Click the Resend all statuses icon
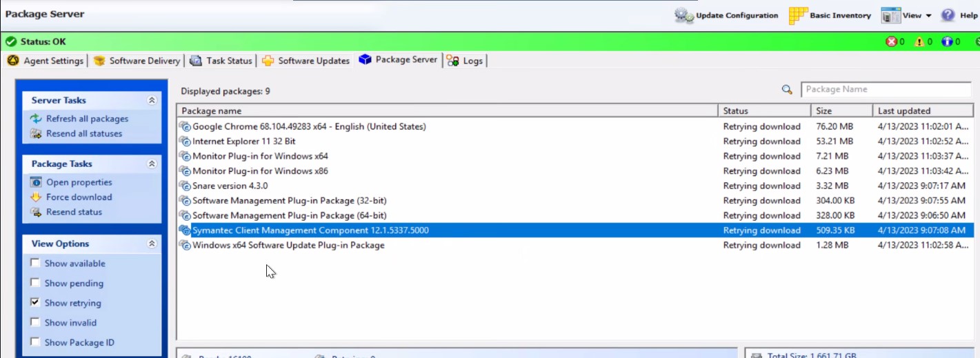 [36, 134]
